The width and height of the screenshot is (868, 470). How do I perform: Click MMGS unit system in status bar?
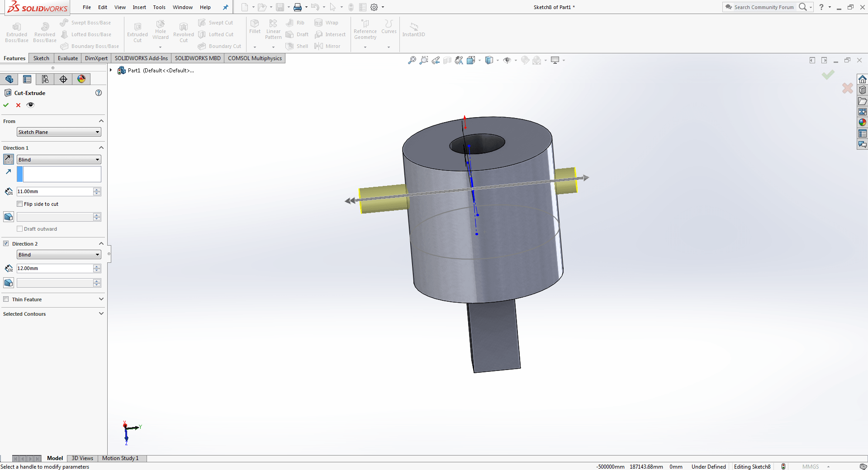coord(810,466)
